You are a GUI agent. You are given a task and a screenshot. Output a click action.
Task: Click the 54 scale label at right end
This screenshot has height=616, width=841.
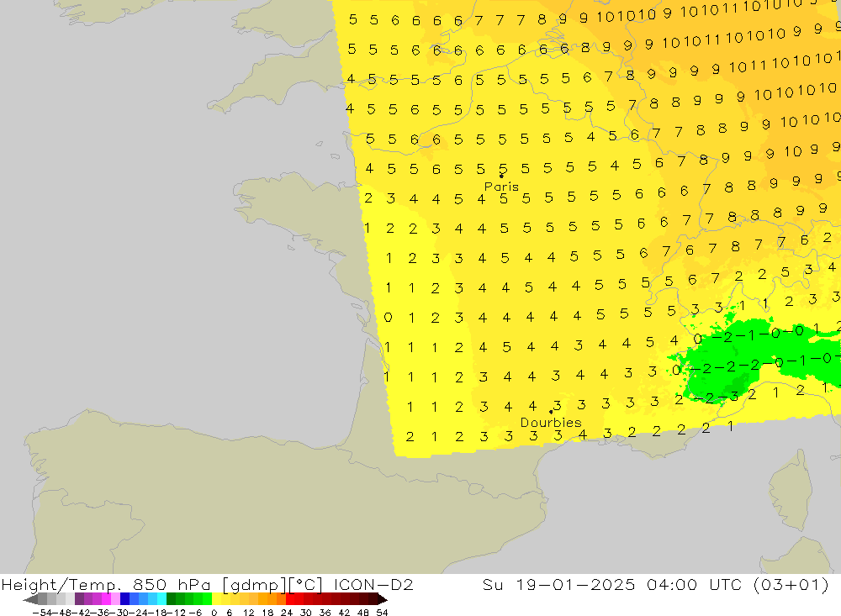(x=382, y=613)
